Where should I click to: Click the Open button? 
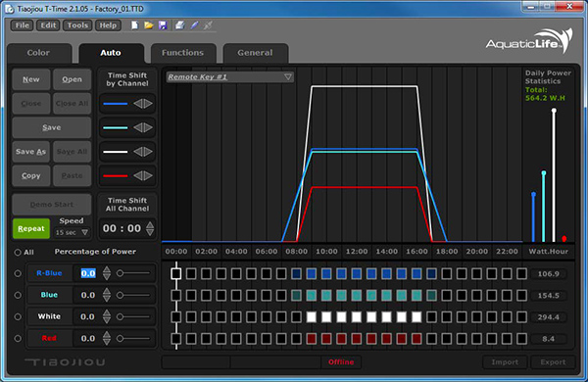tap(72, 79)
